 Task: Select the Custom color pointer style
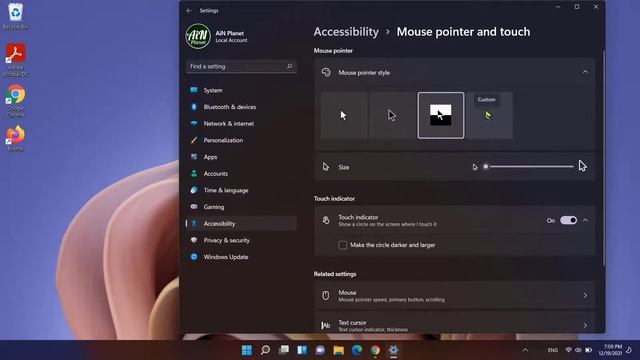[x=490, y=116]
